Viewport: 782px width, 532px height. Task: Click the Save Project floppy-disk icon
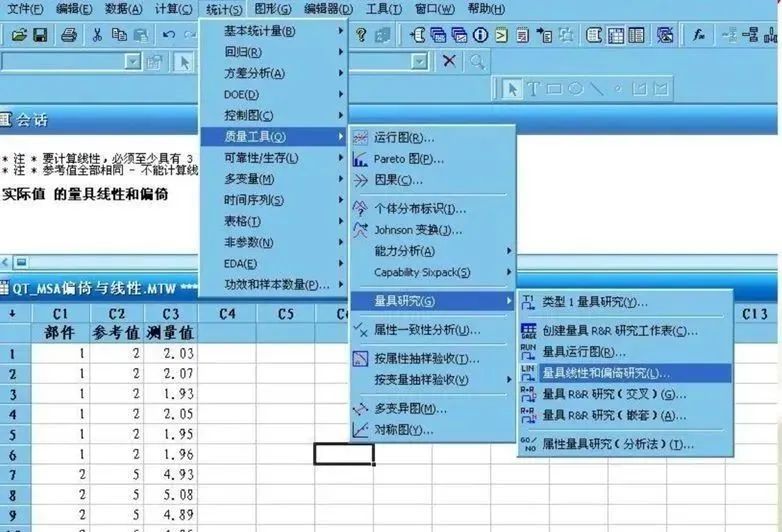coord(40,35)
